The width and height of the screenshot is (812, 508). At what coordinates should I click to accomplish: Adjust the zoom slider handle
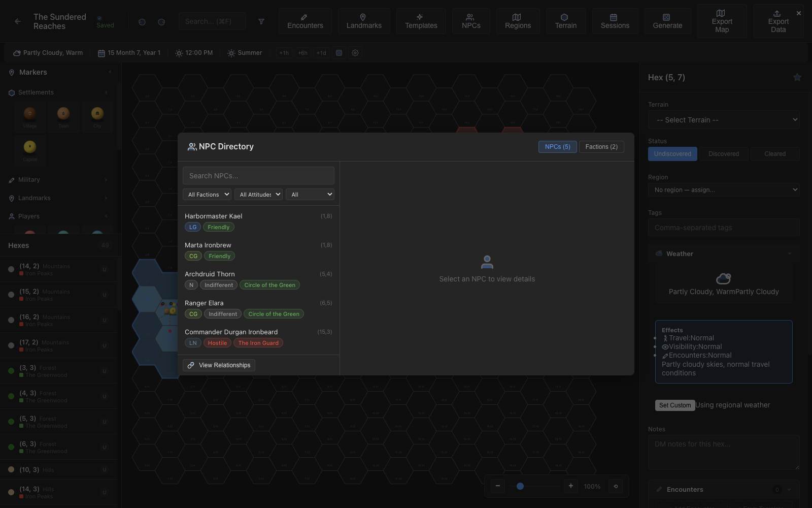tap(520, 486)
